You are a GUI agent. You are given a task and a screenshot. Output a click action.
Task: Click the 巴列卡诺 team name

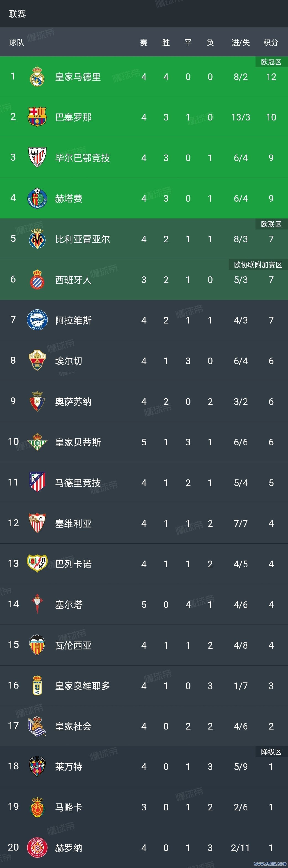coord(73,564)
